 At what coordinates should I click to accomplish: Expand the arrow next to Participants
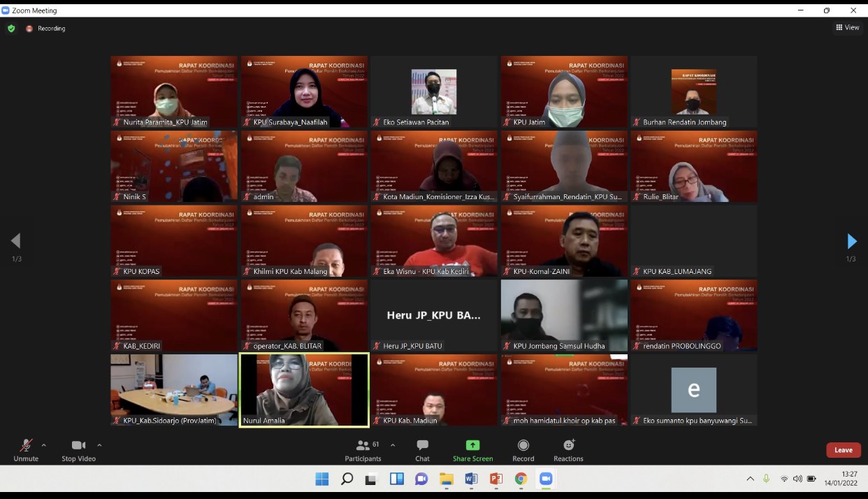(x=393, y=445)
